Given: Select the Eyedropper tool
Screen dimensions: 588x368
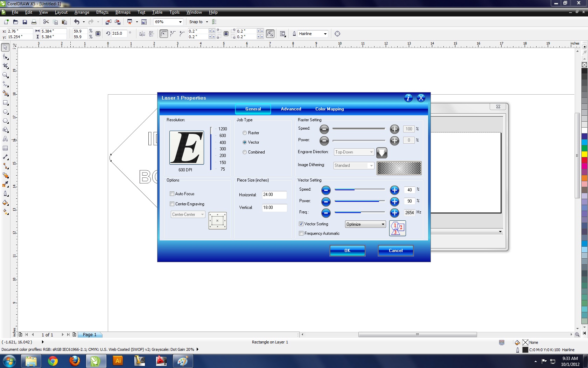Looking at the screenshot, I should pyautogui.click(x=5, y=185).
